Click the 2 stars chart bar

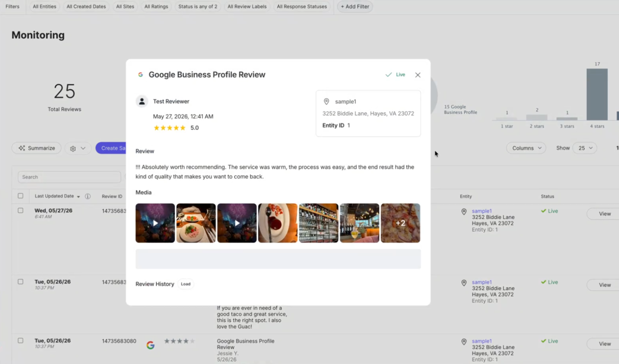click(537, 117)
